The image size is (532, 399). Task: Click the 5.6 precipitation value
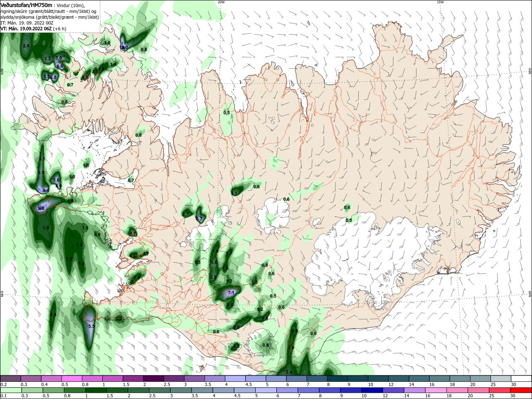coord(57,180)
